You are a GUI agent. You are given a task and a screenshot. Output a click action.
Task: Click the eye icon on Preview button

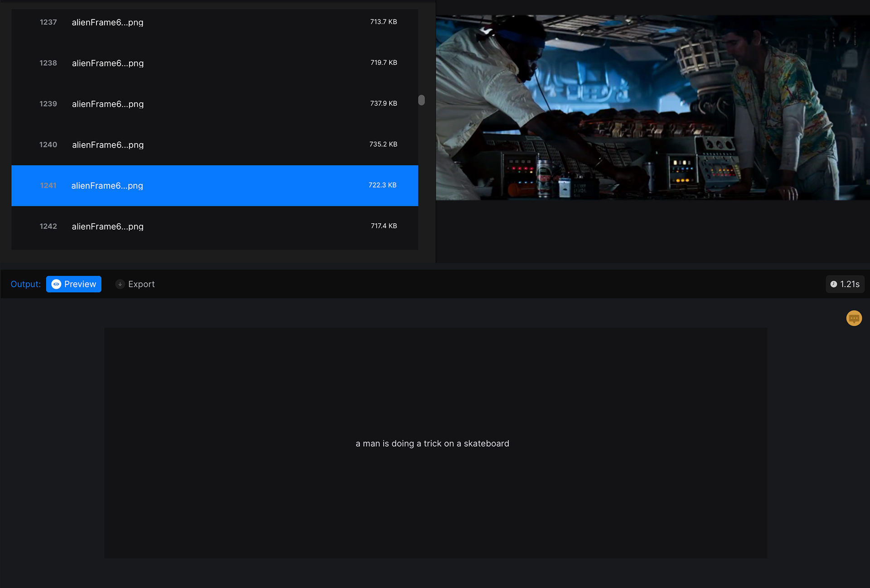tap(56, 284)
